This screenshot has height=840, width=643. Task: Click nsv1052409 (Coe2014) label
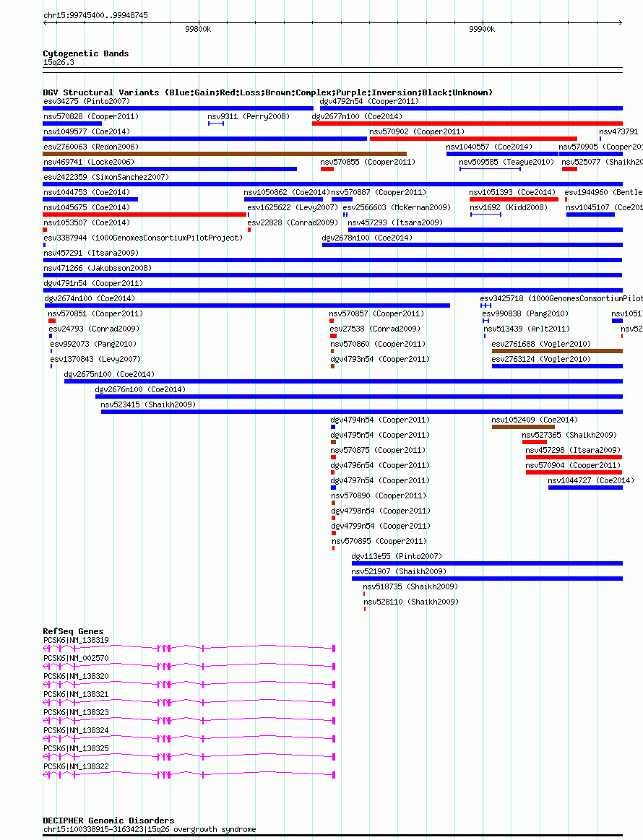point(535,420)
